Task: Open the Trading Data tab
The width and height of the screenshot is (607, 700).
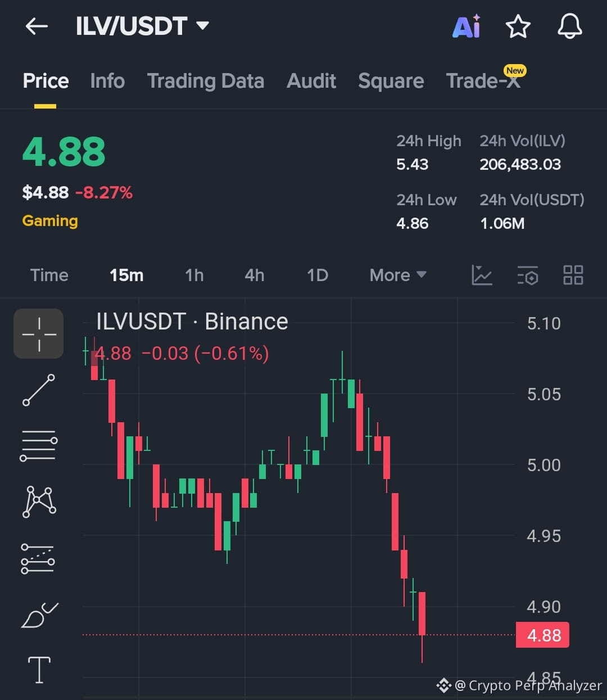Action: click(x=206, y=81)
